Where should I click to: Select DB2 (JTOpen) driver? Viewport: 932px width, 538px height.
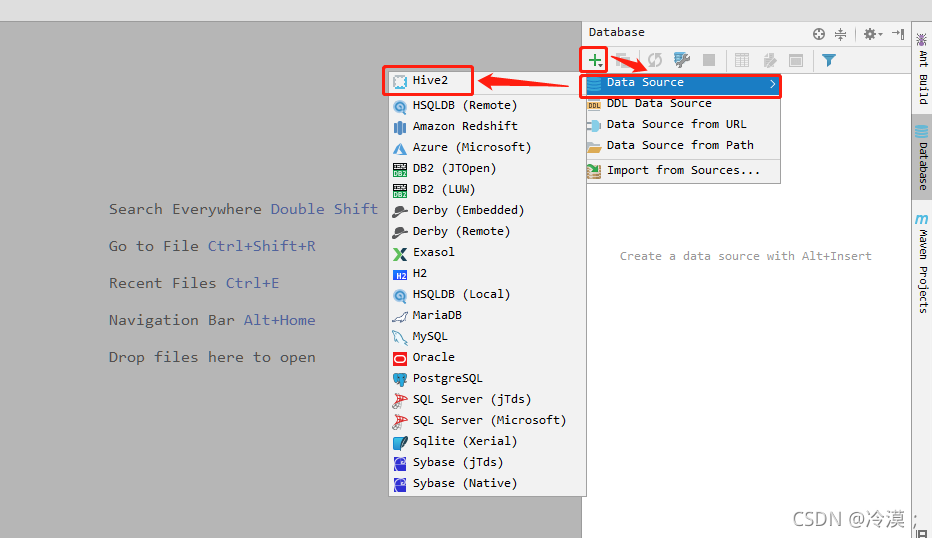pos(487,168)
